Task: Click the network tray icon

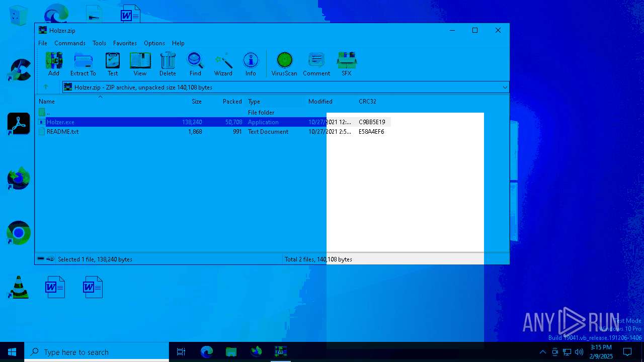Action: coord(567,352)
